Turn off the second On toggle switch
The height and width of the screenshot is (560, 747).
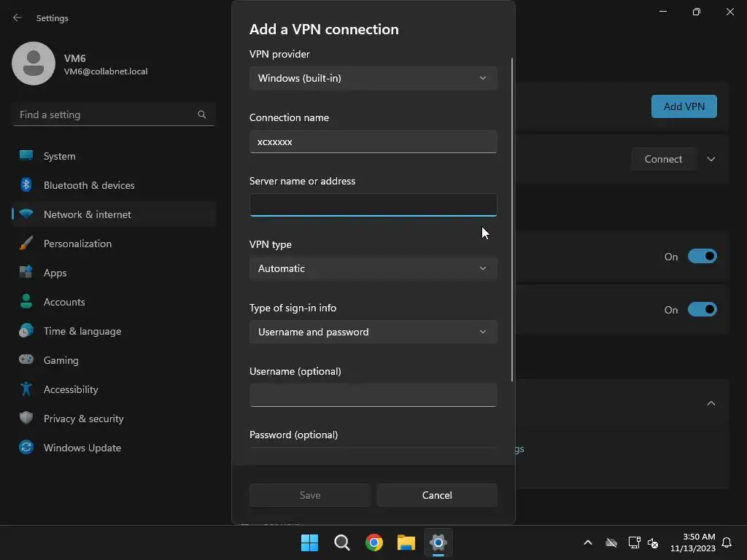coord(702,310)
